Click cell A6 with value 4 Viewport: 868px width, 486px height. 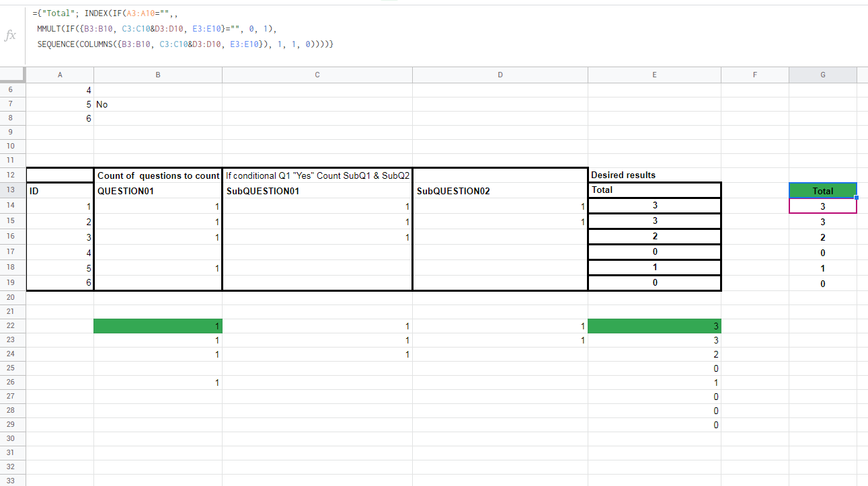pyautogui.click(x=60, y=90)
